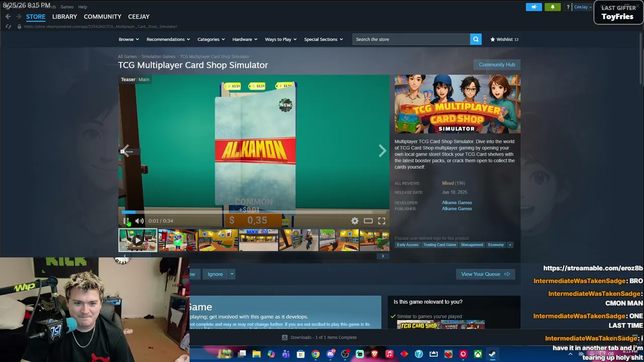Open the Community Hub
Viewport: 644px width, 362px height.
[x=497, y=64]
